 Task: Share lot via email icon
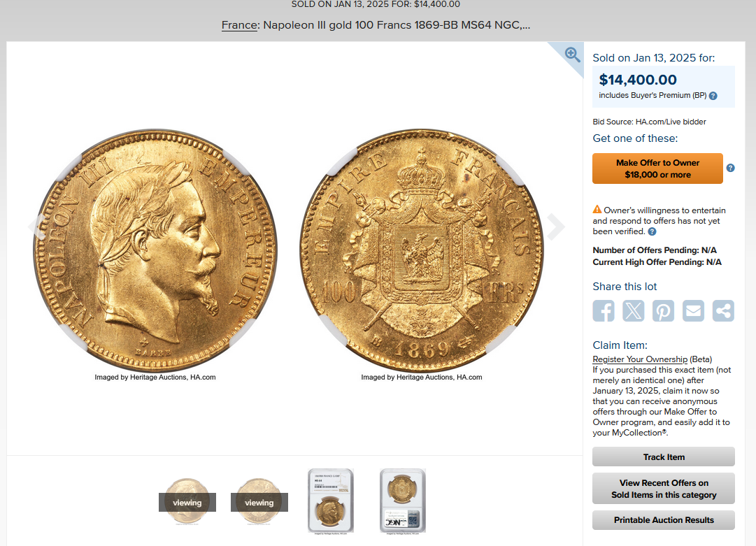[693, 311]
